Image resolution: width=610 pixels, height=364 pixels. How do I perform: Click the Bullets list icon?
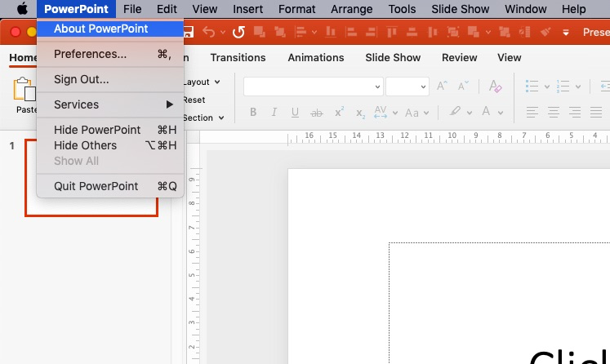click(532, 86)
